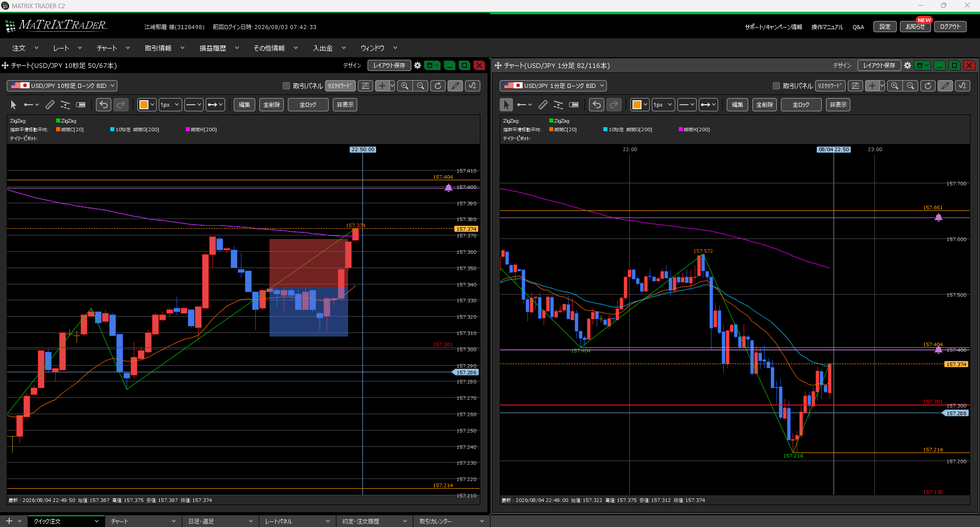The height and width of the screenshot is (527, 980).
Task: Click レイアウト保存 in the 10秒足 chart window
Action: 389,65
